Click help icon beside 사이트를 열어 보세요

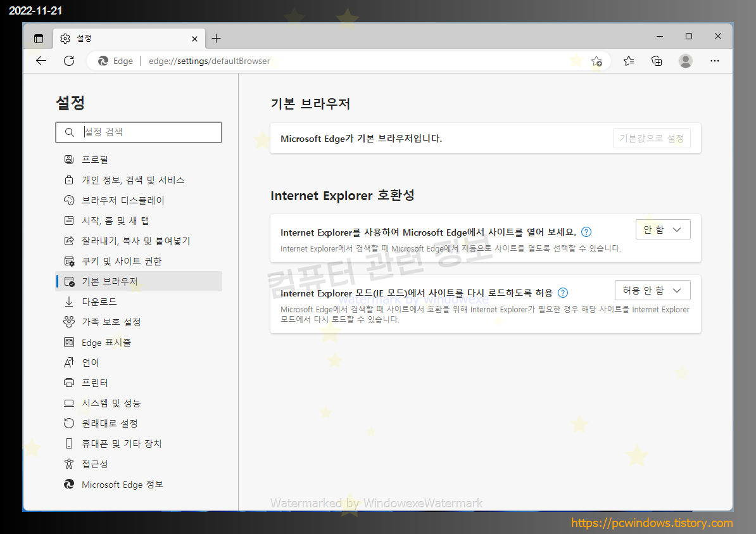click(586, 232)
